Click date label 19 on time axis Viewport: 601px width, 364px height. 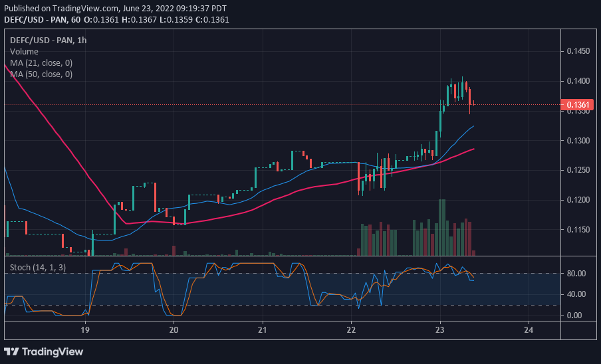pos(85,329)
